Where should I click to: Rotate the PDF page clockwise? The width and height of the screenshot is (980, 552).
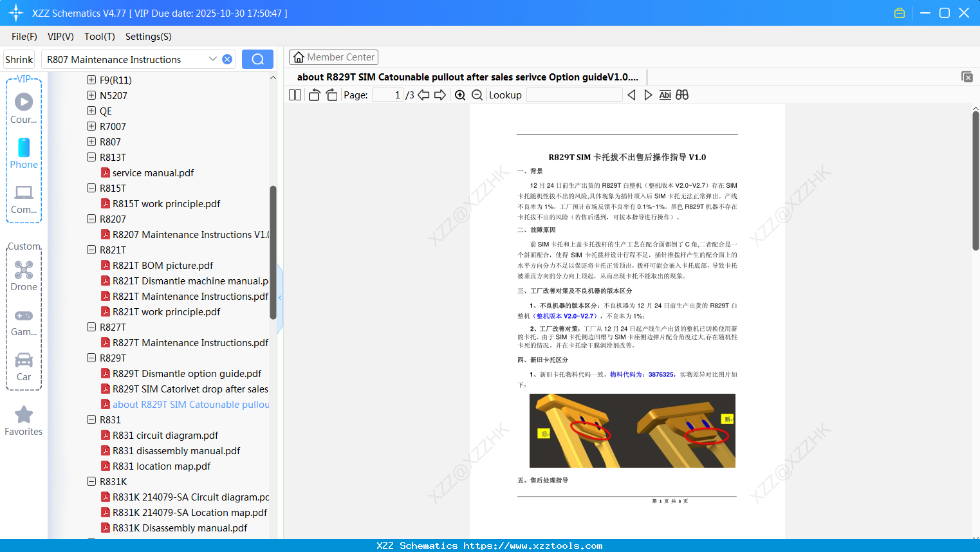(331, 95)
